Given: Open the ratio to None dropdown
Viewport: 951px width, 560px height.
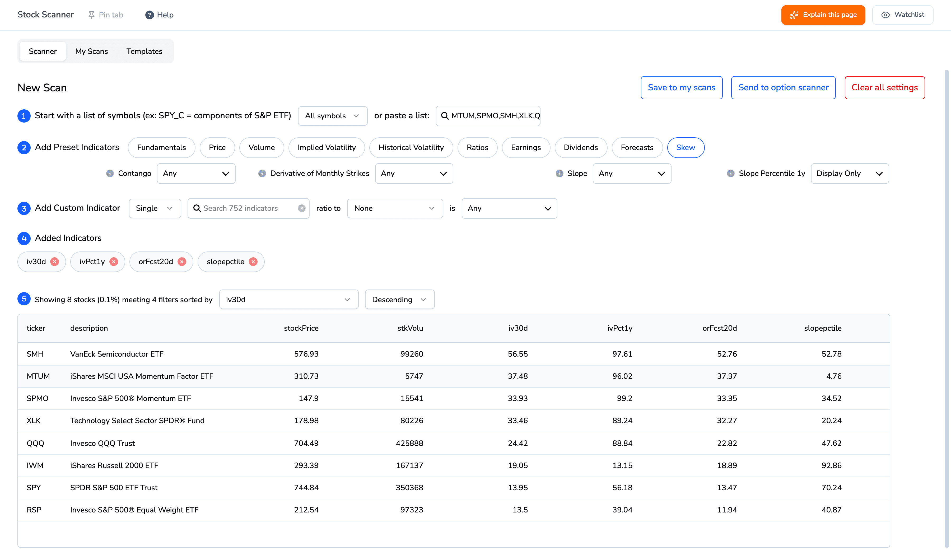Looking at the screenshot, I should point(395,208).
